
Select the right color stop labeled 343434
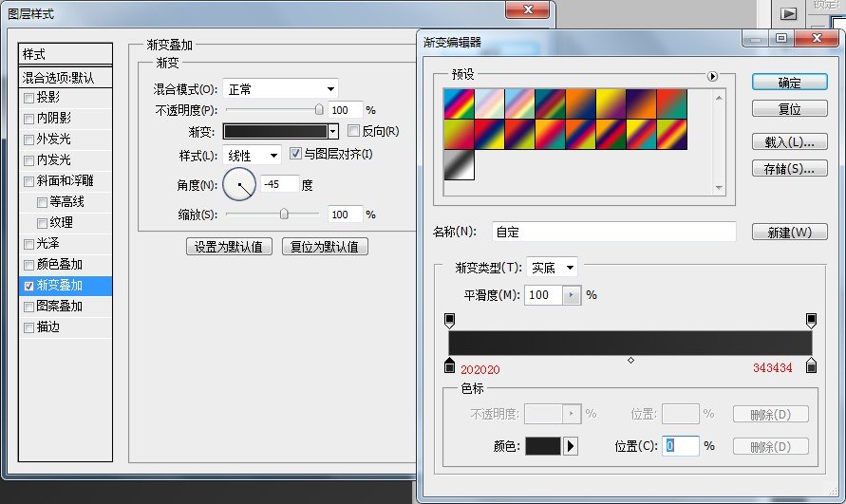[811, 365]
